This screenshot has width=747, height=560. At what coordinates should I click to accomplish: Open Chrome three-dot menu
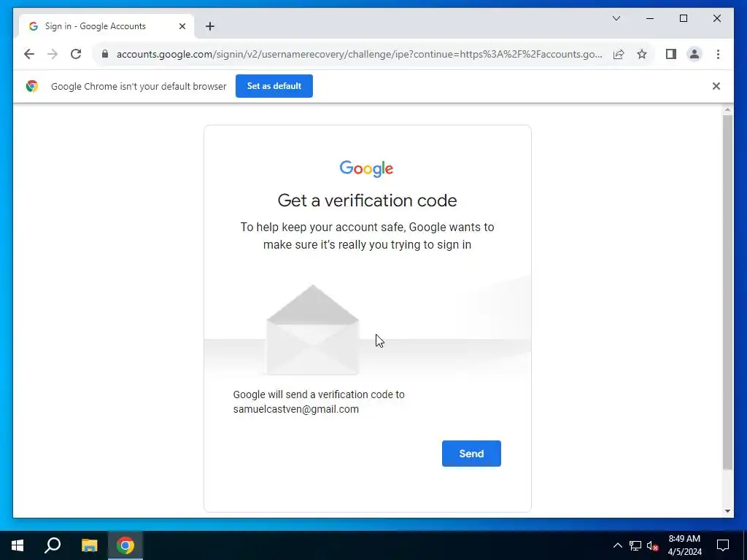(718, 54)
